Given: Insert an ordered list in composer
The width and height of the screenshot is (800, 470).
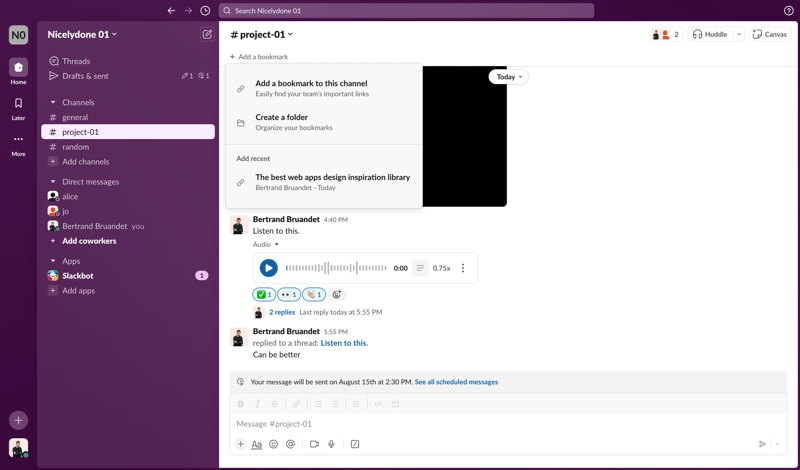Looking at the screenshot, I should point(318,404).
